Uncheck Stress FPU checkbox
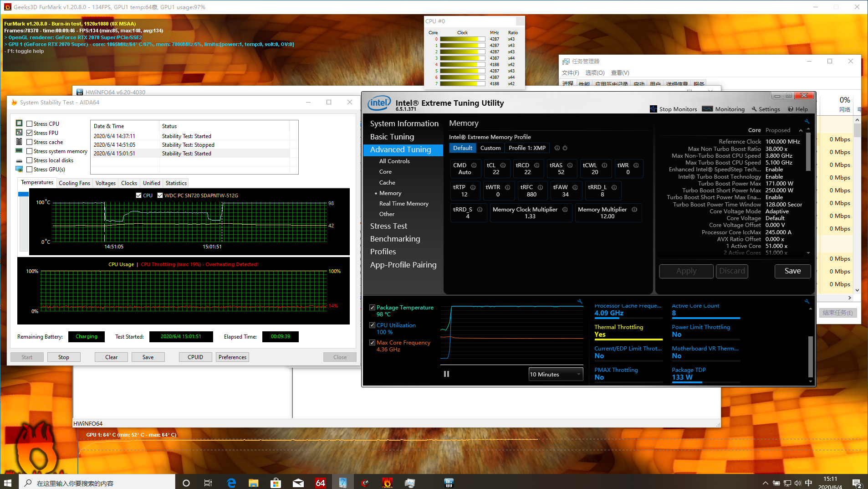868x489 pixels. point(29,133)
